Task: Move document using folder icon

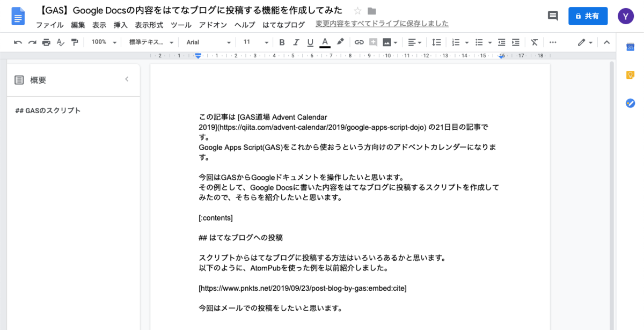Action: tap(372, 11)
